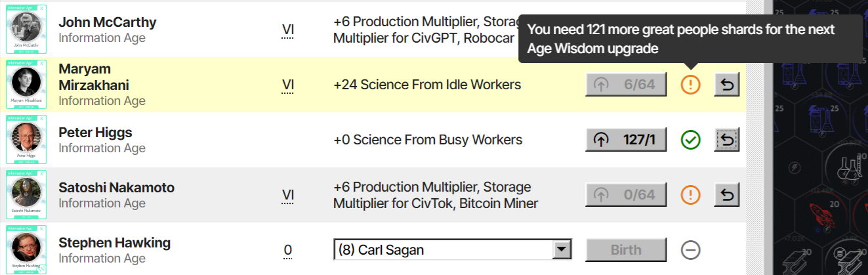Hit the undo arrow for Satoshi Nakamoto
The image size is (868, 275).
[727, 195]
